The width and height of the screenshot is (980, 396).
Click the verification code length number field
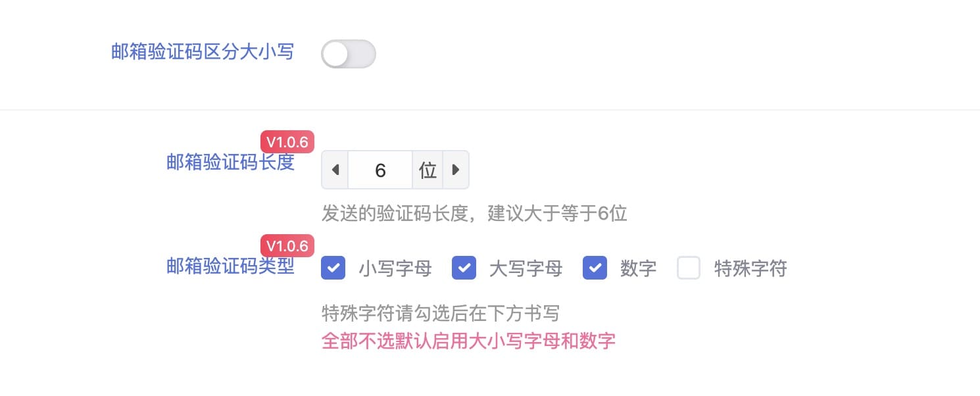click(380, 170)
